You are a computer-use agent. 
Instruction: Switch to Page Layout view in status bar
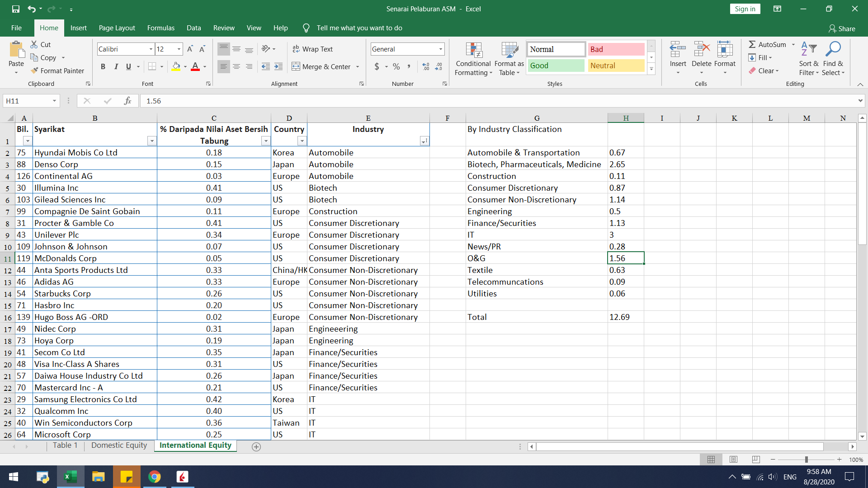[733, 460]
